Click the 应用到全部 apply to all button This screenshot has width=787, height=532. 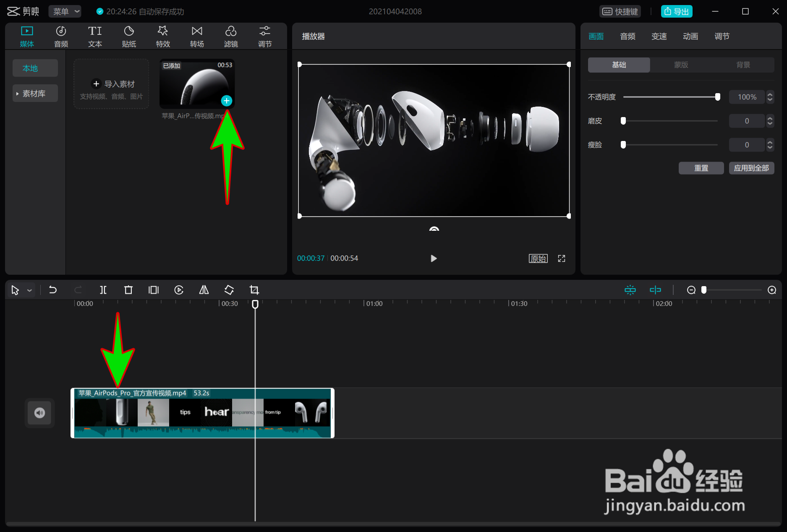(751, 168)
